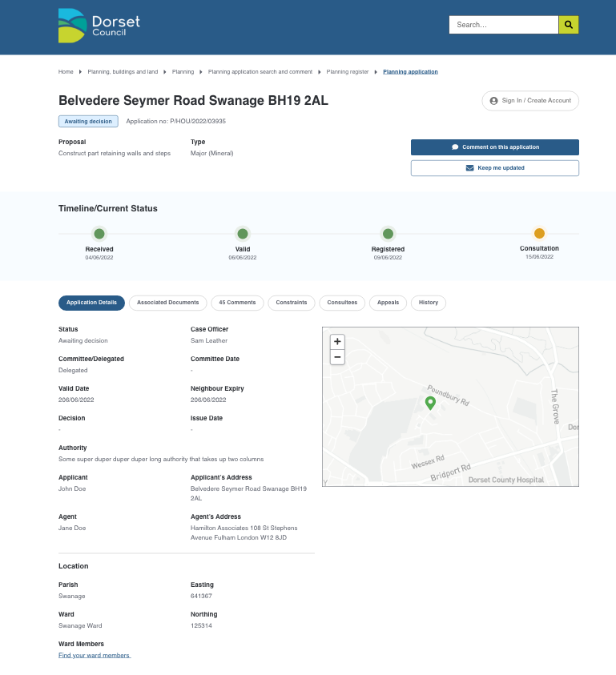
Task: Click the page title Belvedere Seymer Road
Action: click(x=193, y=100)
